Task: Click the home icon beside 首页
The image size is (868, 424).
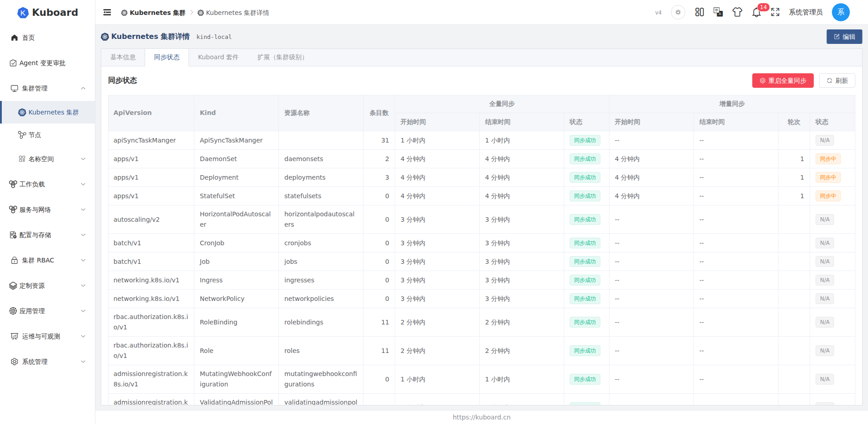Action: click(14, 38)
